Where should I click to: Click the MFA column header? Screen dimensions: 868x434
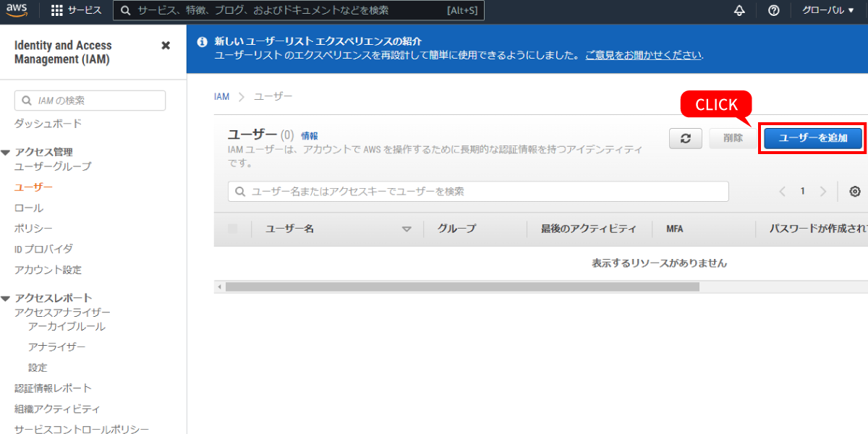coord(675,229)
